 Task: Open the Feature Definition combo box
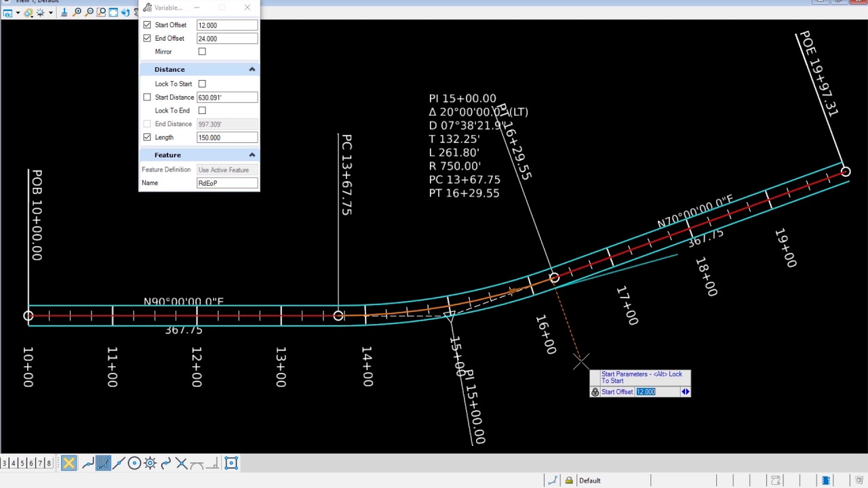(227, 170)
